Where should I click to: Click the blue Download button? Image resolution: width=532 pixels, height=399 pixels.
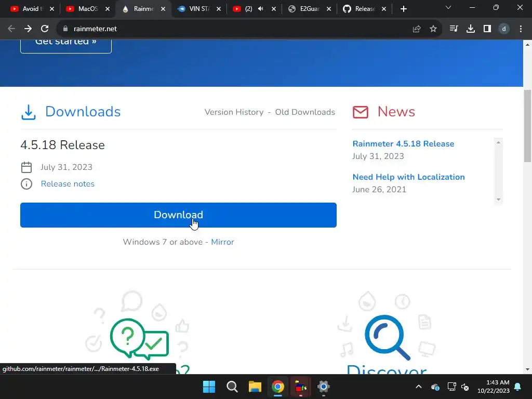point(179,215)
